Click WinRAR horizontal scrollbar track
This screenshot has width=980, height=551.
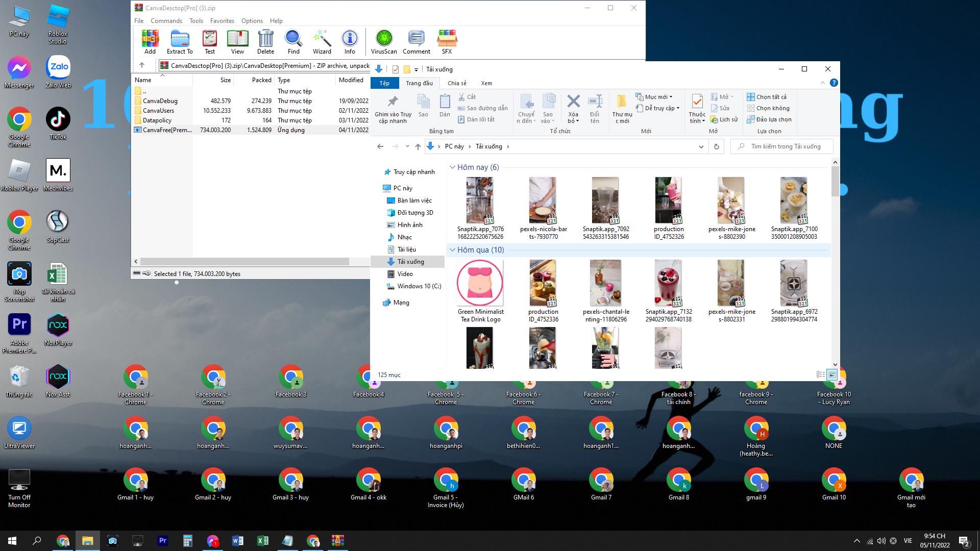(x=359, y=261)
